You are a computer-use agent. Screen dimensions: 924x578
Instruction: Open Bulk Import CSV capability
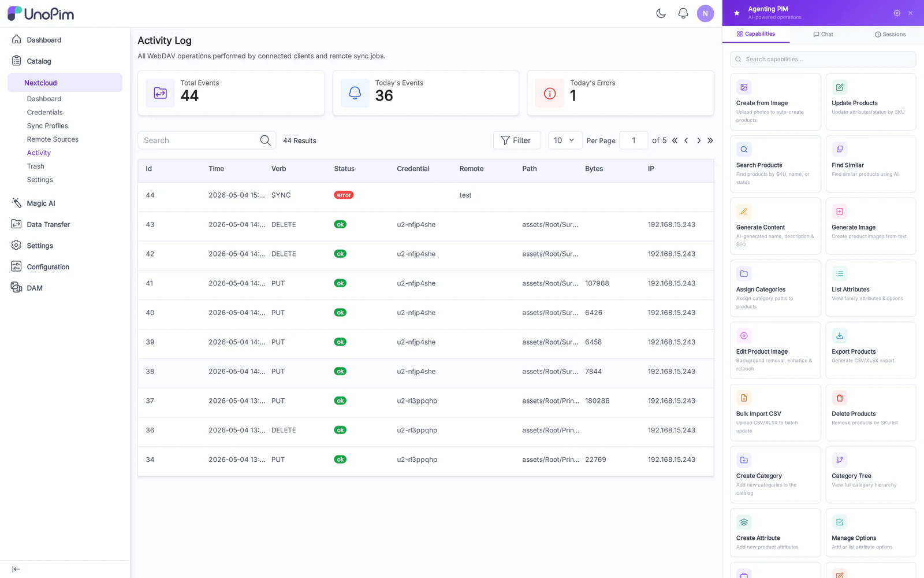click(775, 412)
